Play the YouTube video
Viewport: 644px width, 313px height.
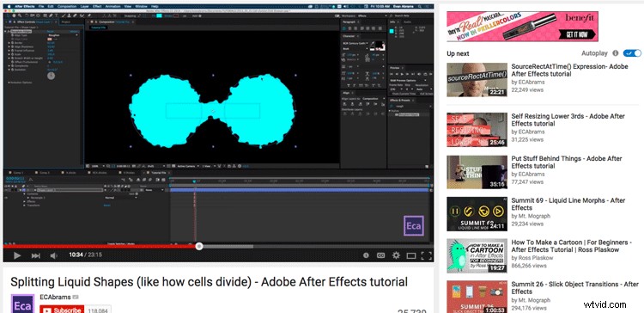coord(17,255)
